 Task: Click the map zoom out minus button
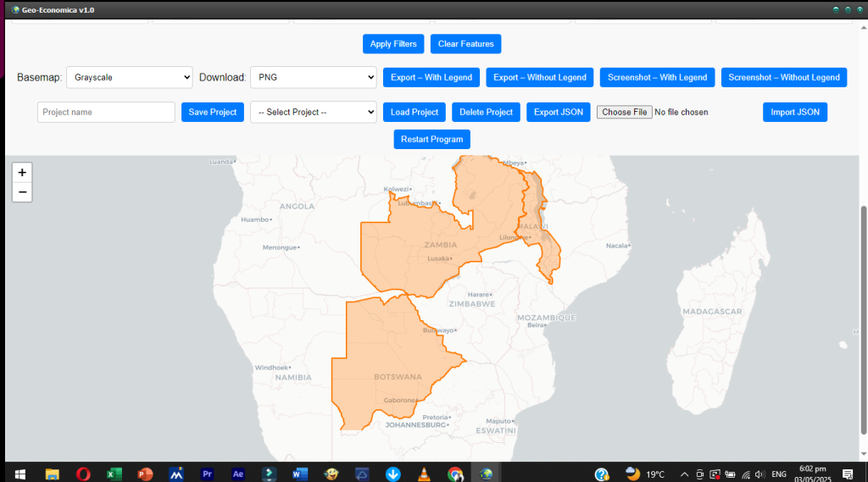click(22, 192)
